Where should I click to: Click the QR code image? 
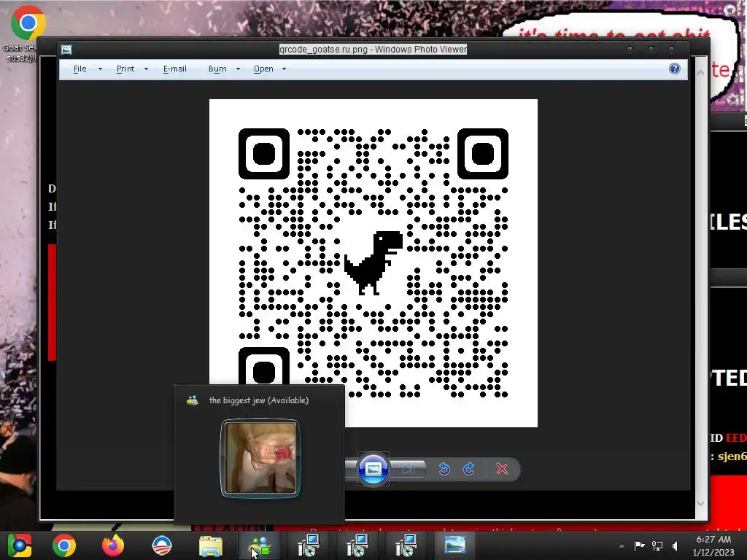(373, 262)
